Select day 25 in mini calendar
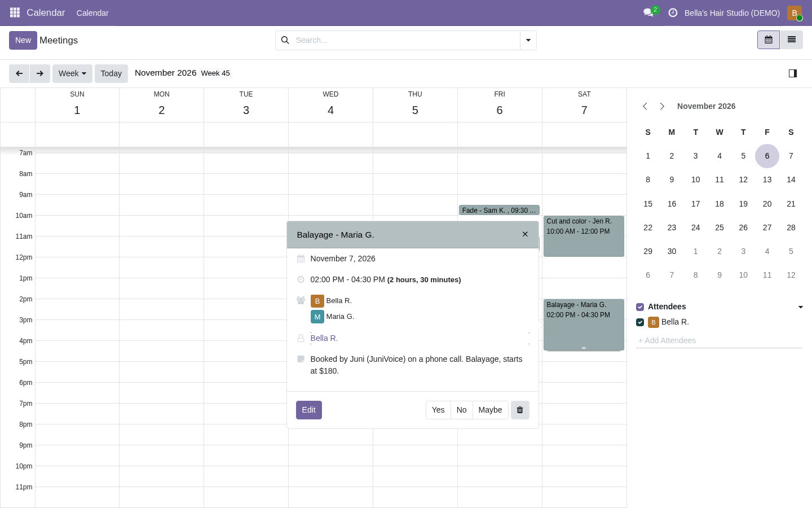 click(x=720, y=227)
